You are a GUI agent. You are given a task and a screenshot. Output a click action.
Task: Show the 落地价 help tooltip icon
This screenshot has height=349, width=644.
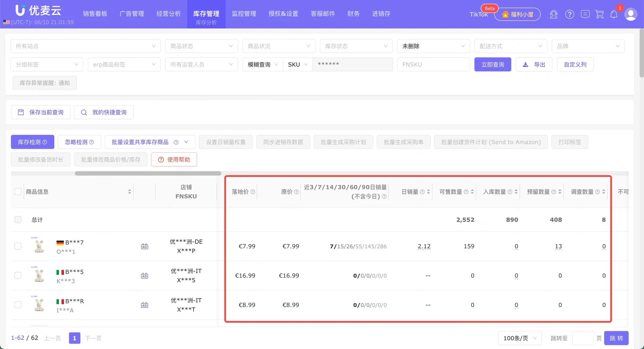click(x=253, y=192)
